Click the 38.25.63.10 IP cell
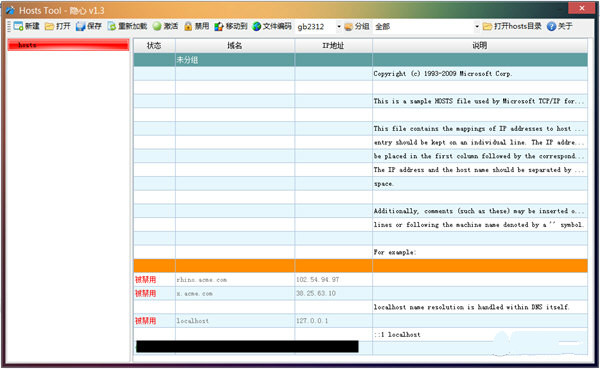 click(333, 294)
